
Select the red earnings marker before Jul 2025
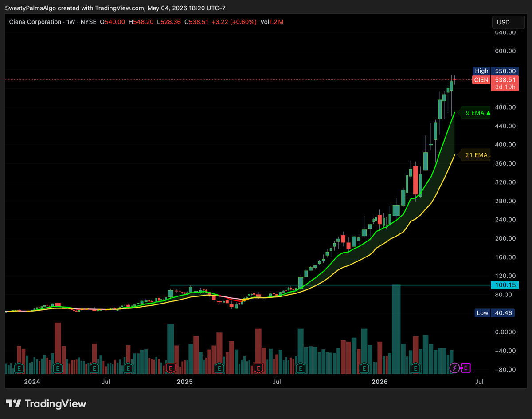point(259,368)
